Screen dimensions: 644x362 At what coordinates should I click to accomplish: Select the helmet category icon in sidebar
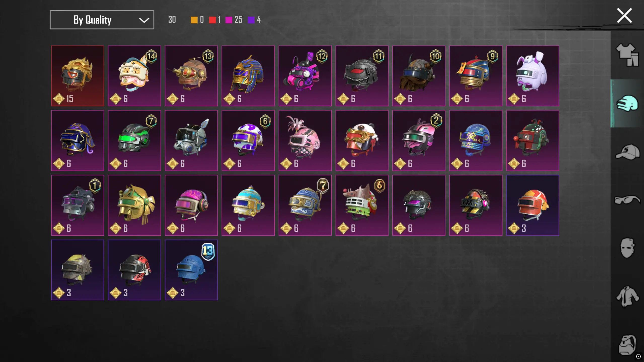[627, 103]
